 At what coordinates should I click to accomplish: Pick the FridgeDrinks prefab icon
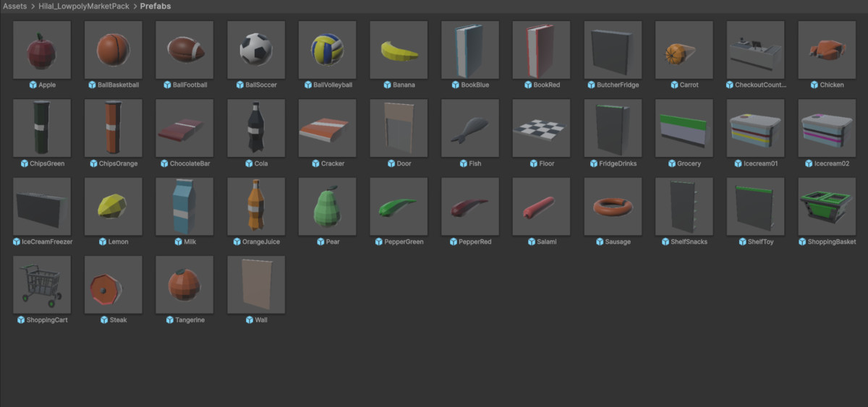coord(613,128)
